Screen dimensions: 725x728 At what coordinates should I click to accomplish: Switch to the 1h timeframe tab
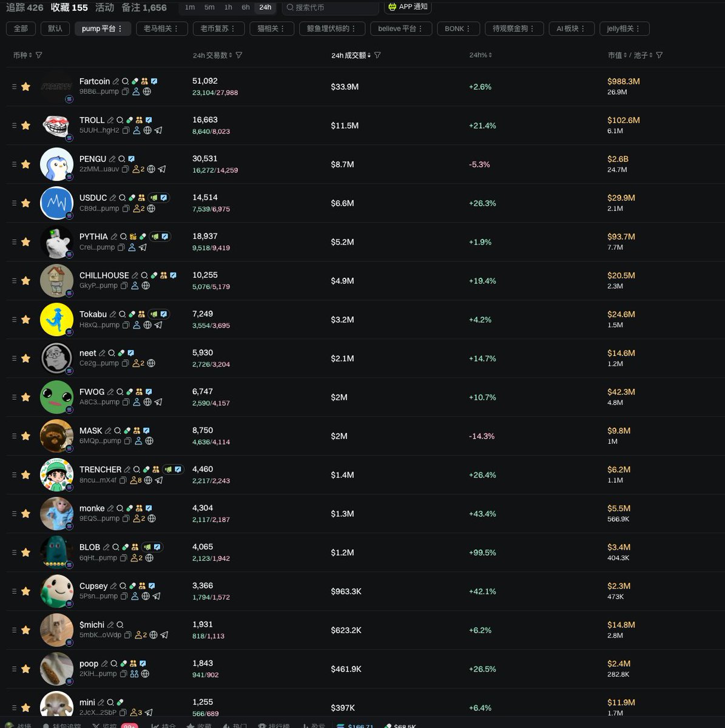tap(228, 7)
